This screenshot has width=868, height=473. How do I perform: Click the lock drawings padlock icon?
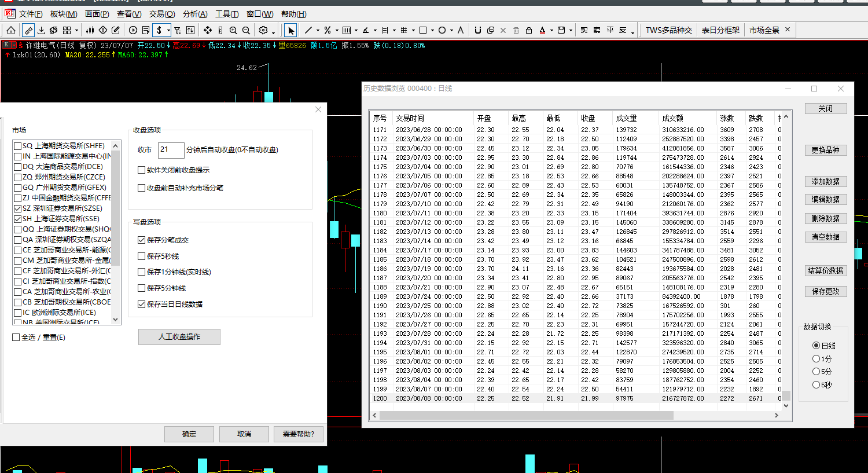pos(529,30)
